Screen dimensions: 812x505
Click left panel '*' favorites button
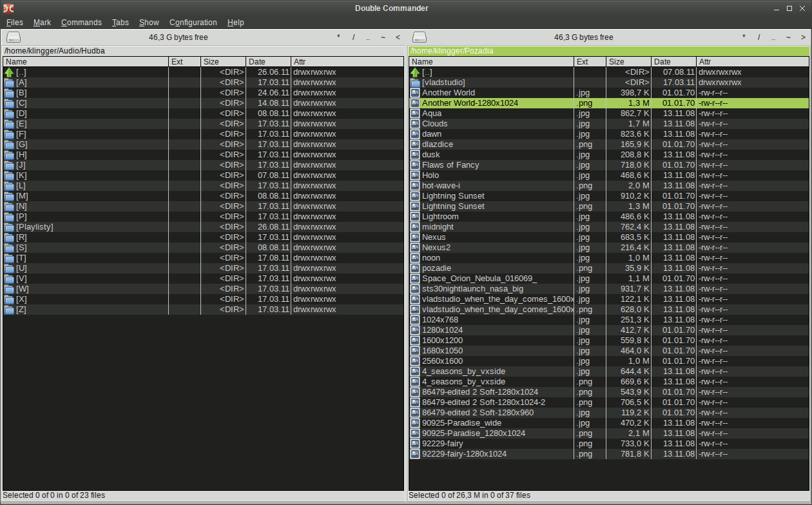point(338,37)
